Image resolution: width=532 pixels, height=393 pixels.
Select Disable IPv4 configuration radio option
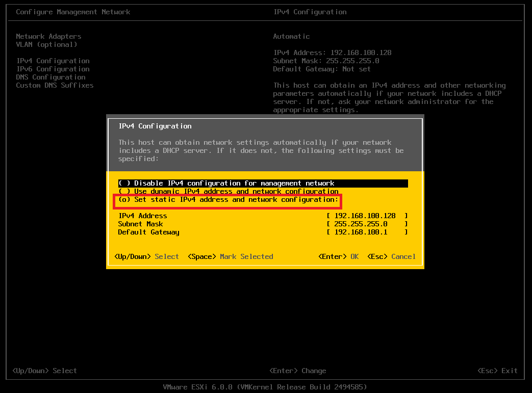pos(263,184)
